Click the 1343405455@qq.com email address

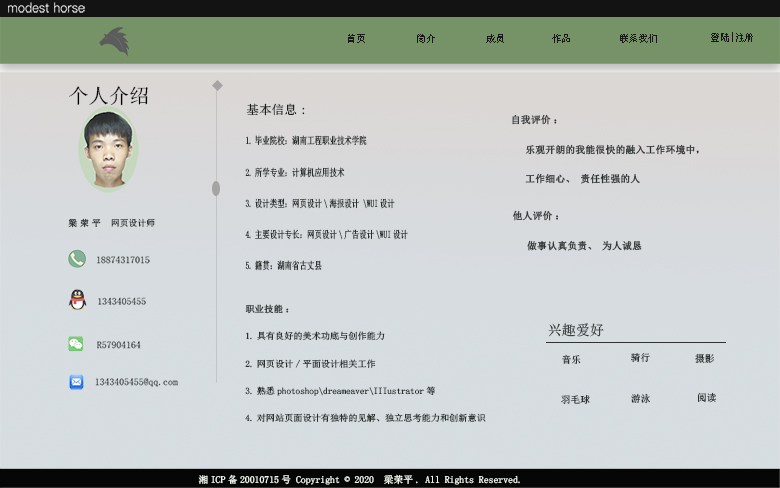[136, 382]
